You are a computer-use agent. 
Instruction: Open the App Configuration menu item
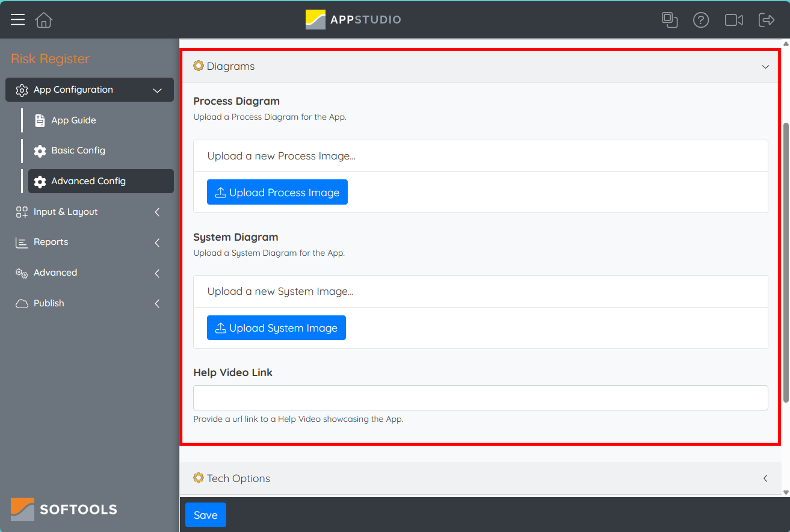coord(73,90)
